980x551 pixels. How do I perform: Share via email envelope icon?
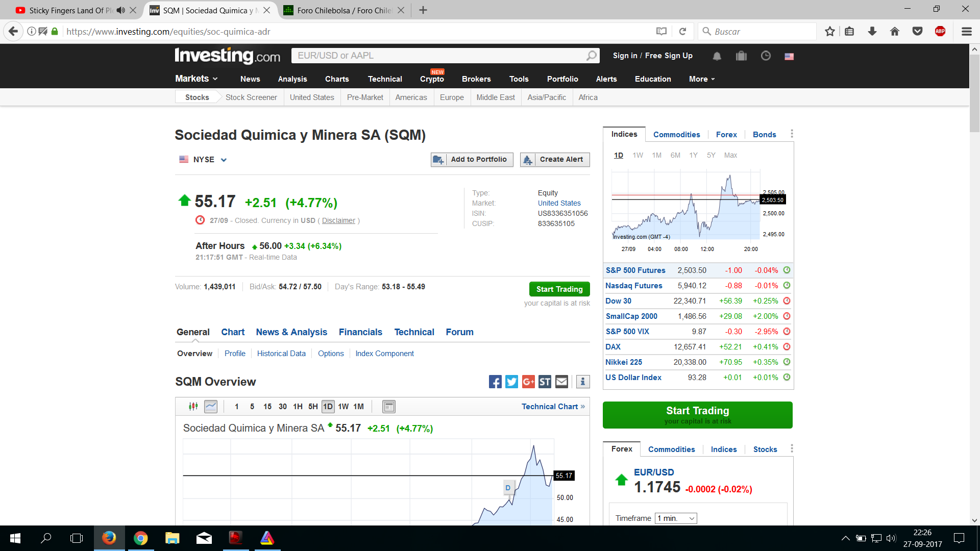[x=561, y=382]
